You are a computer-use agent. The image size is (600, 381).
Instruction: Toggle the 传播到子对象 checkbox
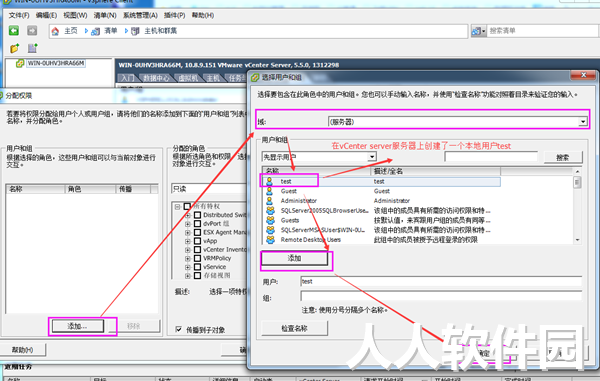(x=178, y=329)
